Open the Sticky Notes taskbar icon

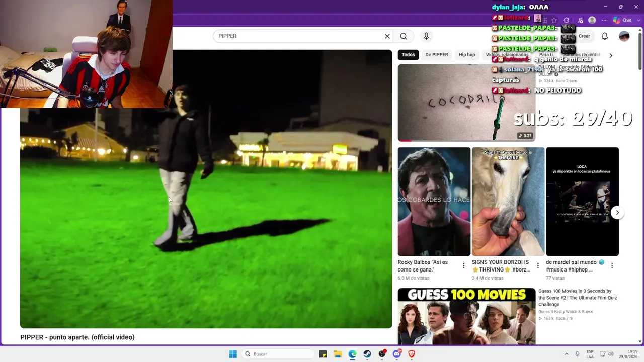click(x=323, y=354)
